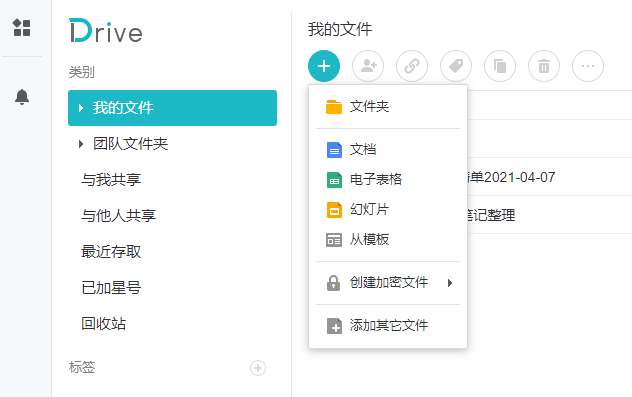Add a new label with plus icon
This screenshot has height=397, width=632.
tap(258, 368)
